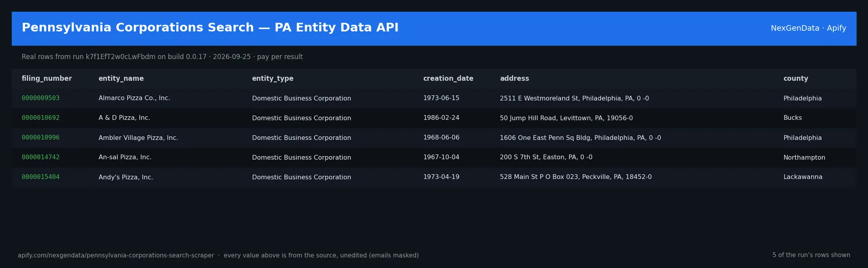Click the creation_date column header
868x268 pixels.
pos(448,79)
